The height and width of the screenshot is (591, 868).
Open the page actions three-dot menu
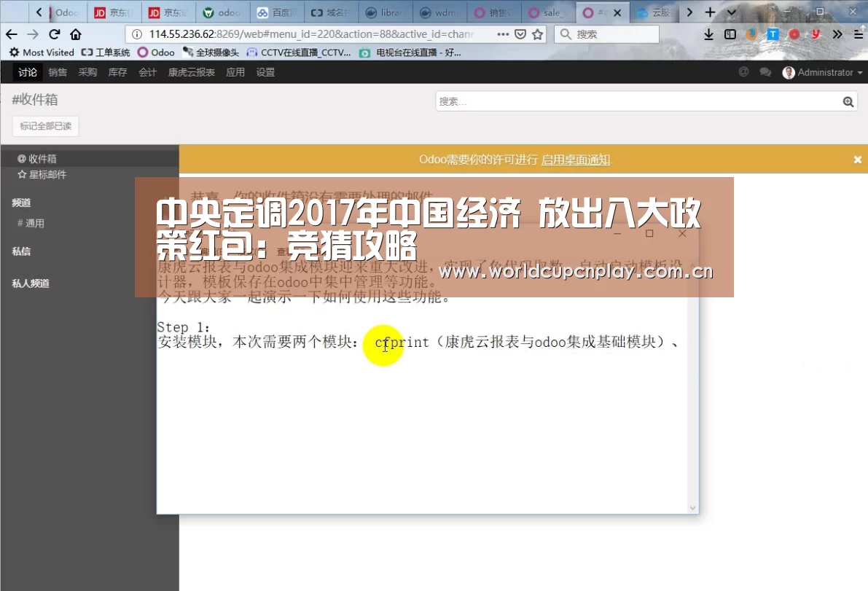pos(503,34)
